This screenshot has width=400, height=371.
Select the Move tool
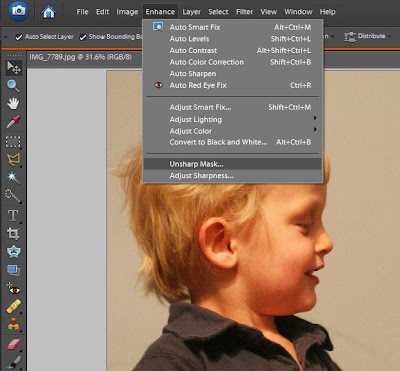(14, 68)
